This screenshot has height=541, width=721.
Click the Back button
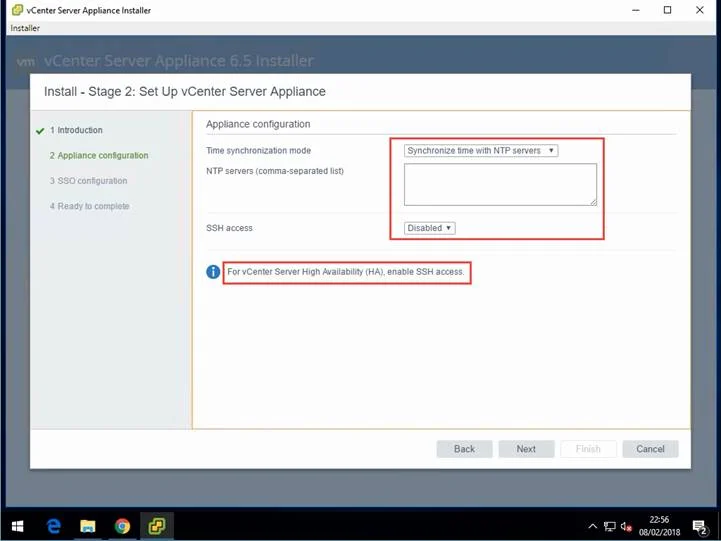[464, 449]
